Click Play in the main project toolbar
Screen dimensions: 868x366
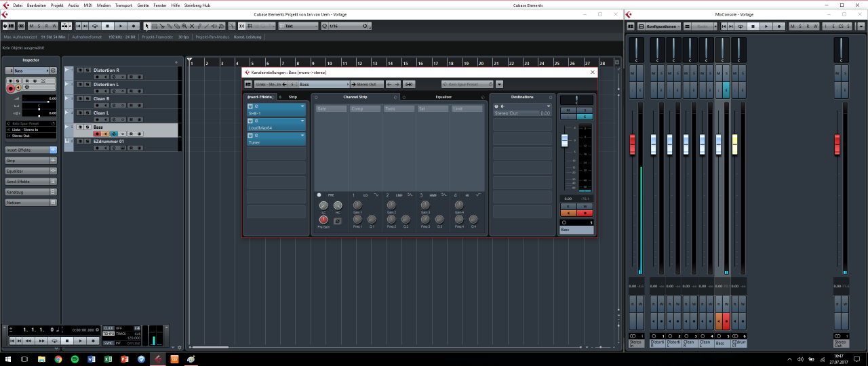click(x=121, y=26)
